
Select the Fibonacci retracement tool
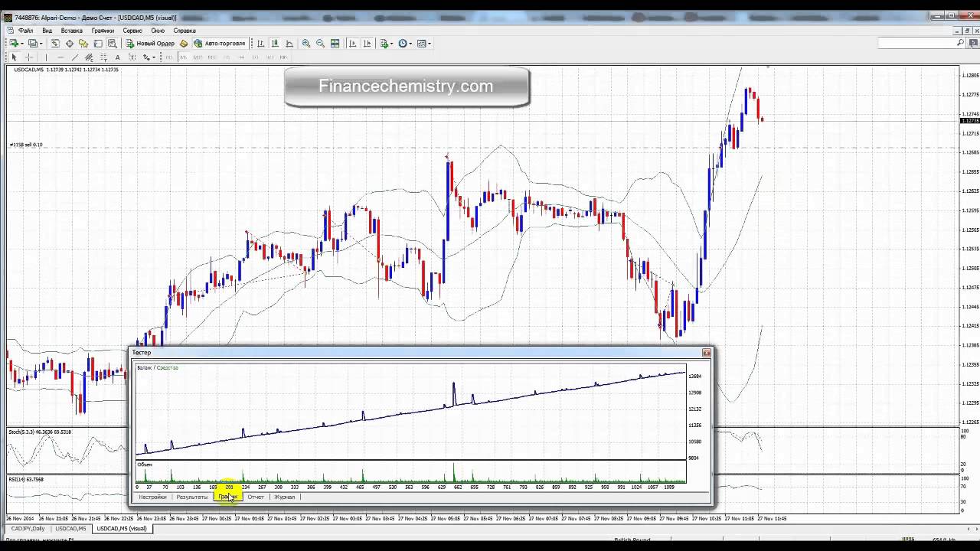click(103, 57)
